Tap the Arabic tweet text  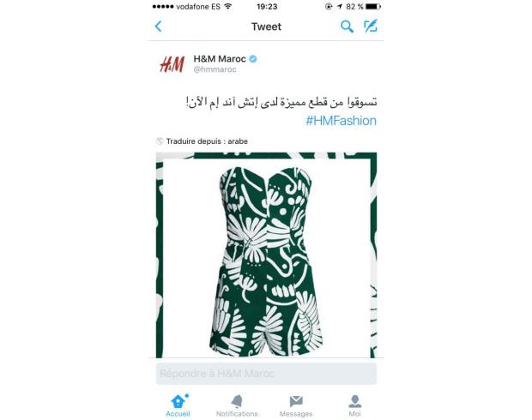coord(281,101)
